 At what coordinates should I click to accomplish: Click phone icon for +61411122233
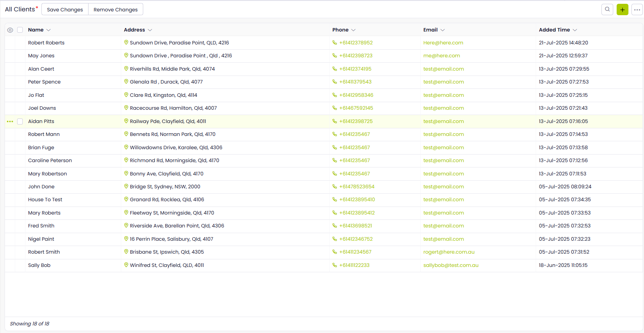pyautogui.click(x=335, y=265)
